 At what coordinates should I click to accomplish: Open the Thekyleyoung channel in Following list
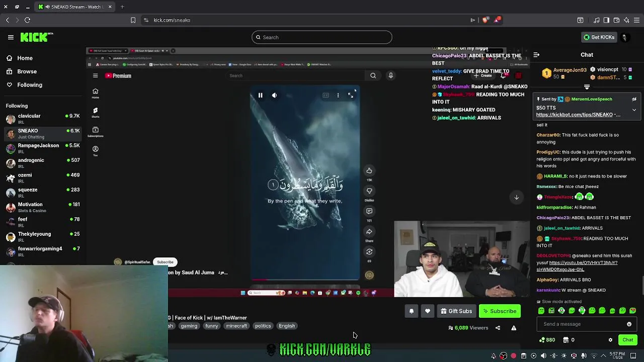tap(43, 237)
